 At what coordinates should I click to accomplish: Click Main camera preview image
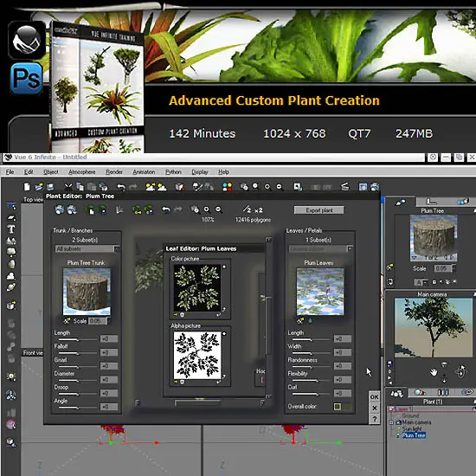[x=433, y=327]
